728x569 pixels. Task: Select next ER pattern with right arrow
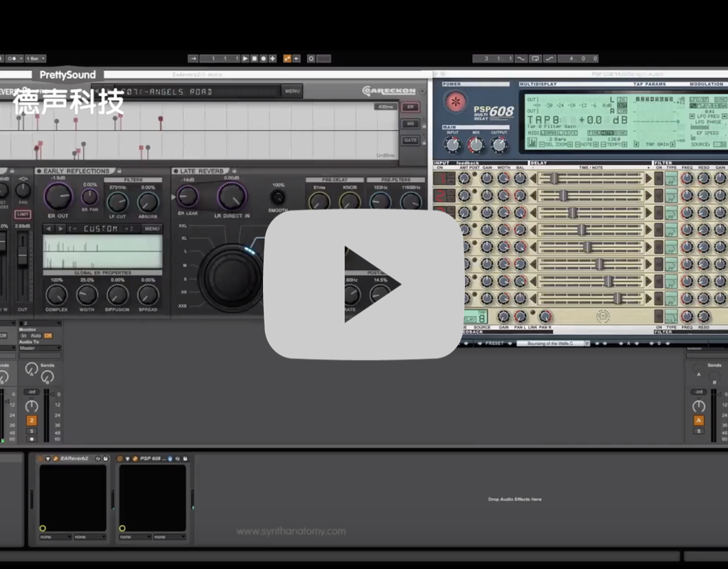pos(60,228)
